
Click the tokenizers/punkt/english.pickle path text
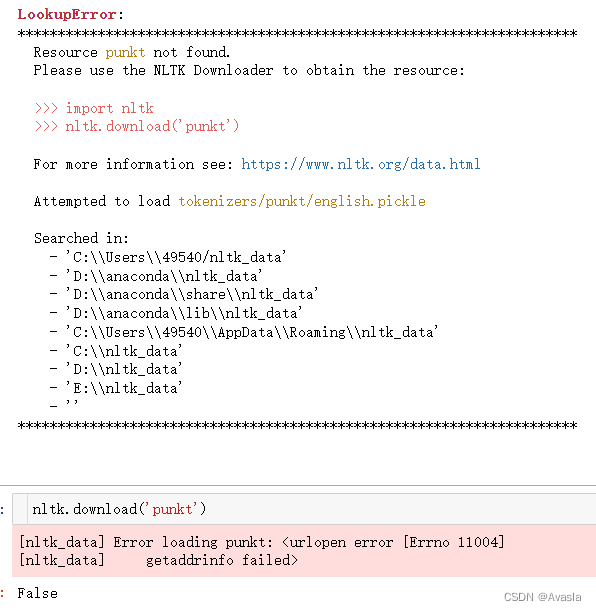tap(302, 201)
